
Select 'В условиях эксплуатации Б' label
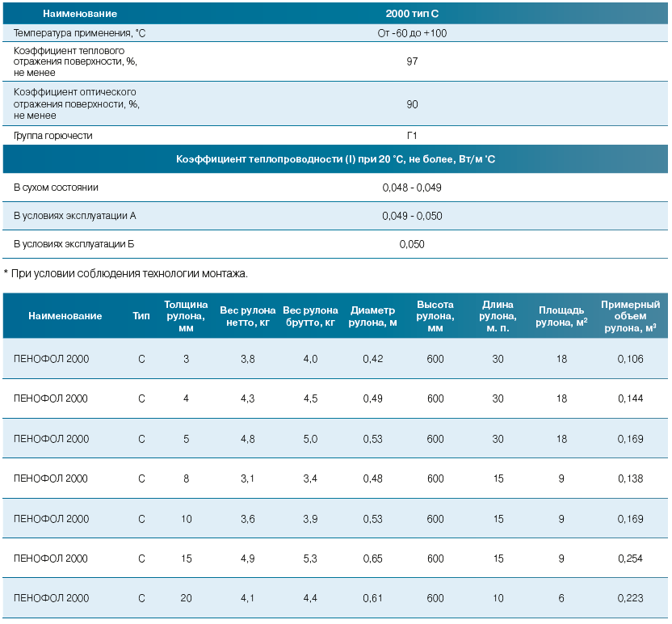pos(74,244)
